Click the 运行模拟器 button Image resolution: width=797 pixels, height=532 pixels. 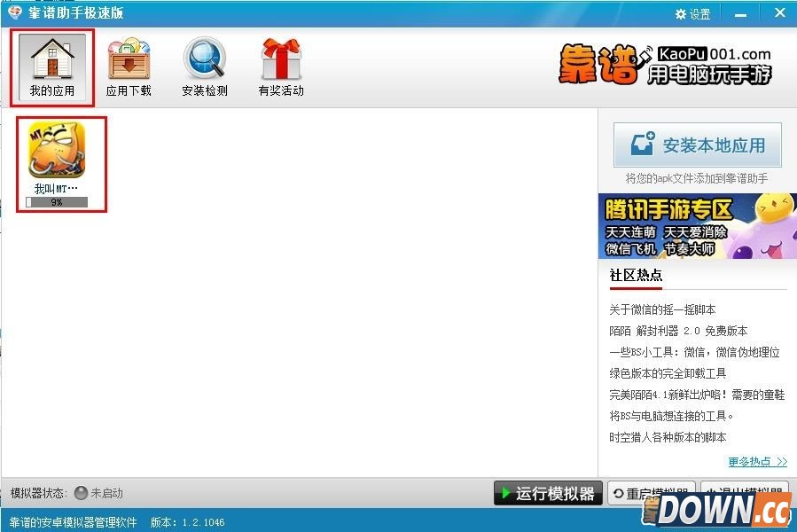(x=548, y=495)
